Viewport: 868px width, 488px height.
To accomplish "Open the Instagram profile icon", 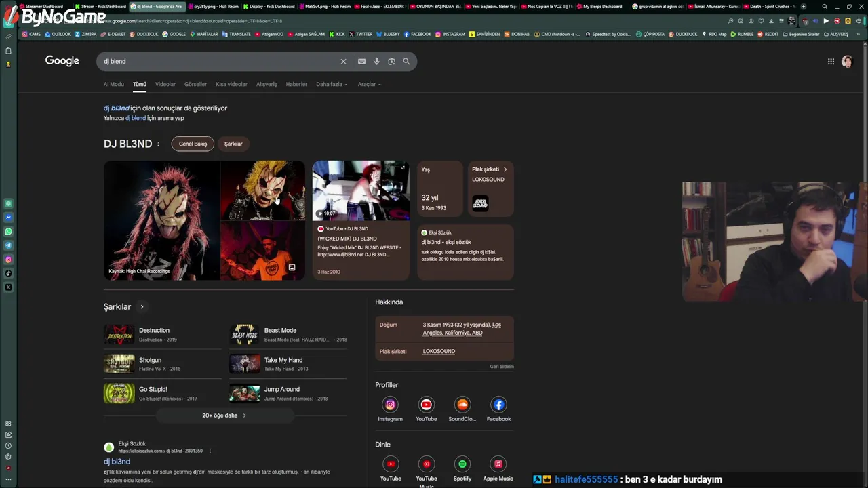I will click(390, 405).
